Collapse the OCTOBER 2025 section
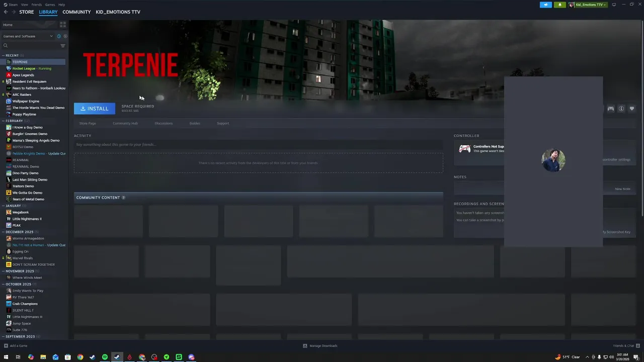Viewport: 644px width, 362px height. pyautogui.click(x=3, y=284)
